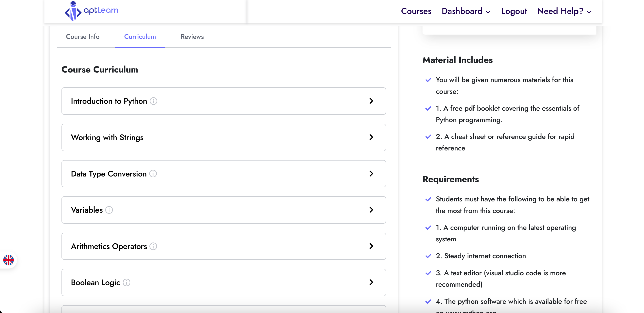Click the Boolean Logic section title
Image resolution: width=644 pixels, height=313 pixels.
(96, 282)
